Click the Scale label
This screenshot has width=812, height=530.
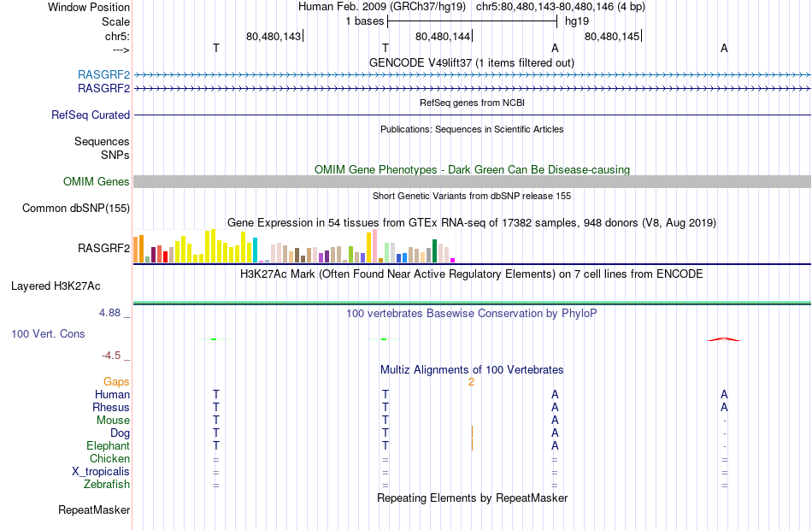(x=115, y=21)
